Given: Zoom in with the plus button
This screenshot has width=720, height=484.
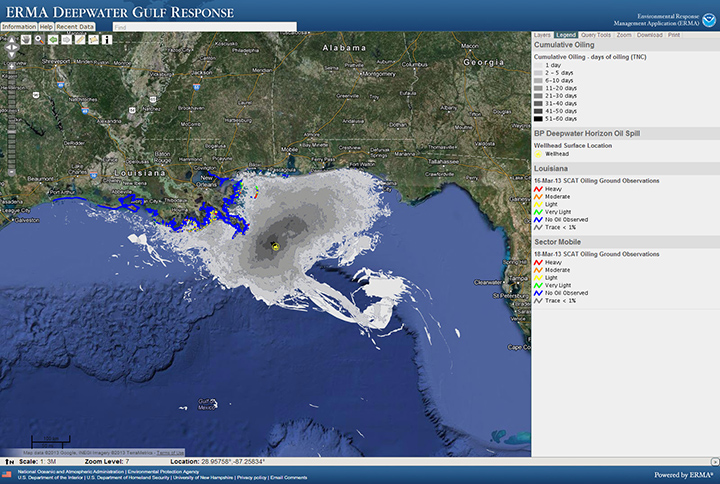Looking at the screenshot, I should (x=11, y=67).
